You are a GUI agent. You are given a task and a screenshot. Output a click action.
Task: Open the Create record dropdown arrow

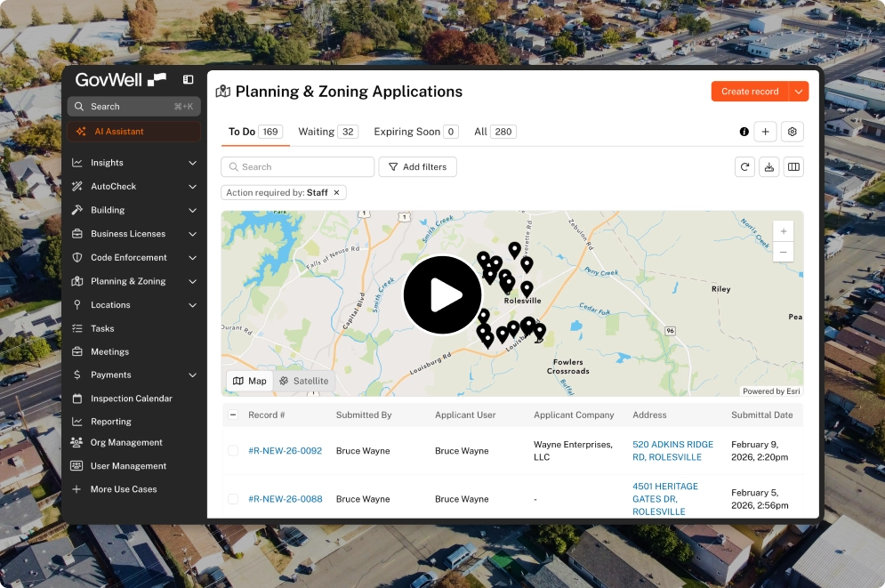point(799,92)
